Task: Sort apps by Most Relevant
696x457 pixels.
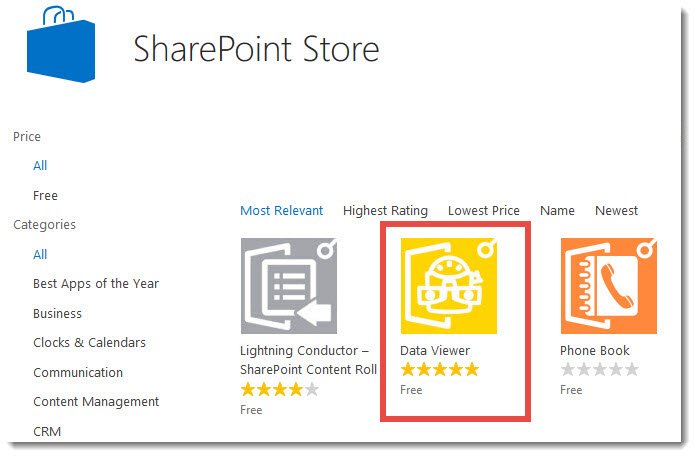Action: click(x=282, y=211)
